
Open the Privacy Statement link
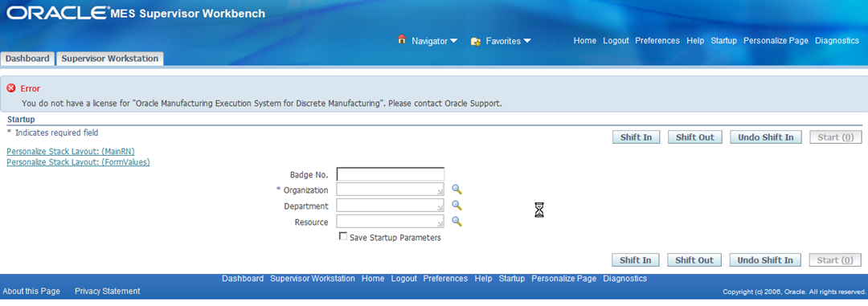pyautogui.click(x=108, y=291)
